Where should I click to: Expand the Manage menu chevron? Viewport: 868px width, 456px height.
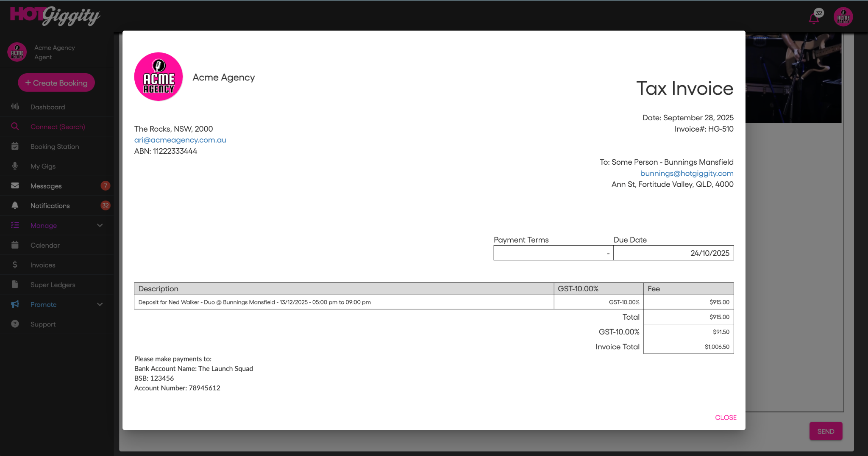pos(100,225)
